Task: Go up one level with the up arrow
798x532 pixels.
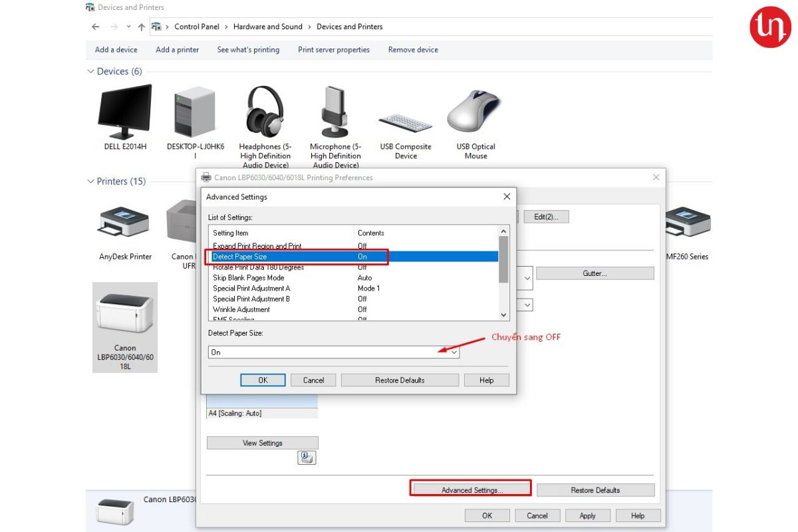Action: point(141,27)
